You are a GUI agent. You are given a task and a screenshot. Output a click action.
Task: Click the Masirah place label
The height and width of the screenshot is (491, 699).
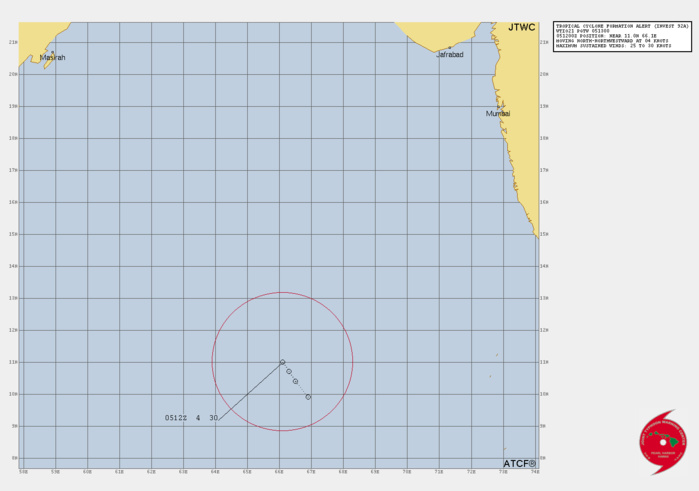point(54,58)
